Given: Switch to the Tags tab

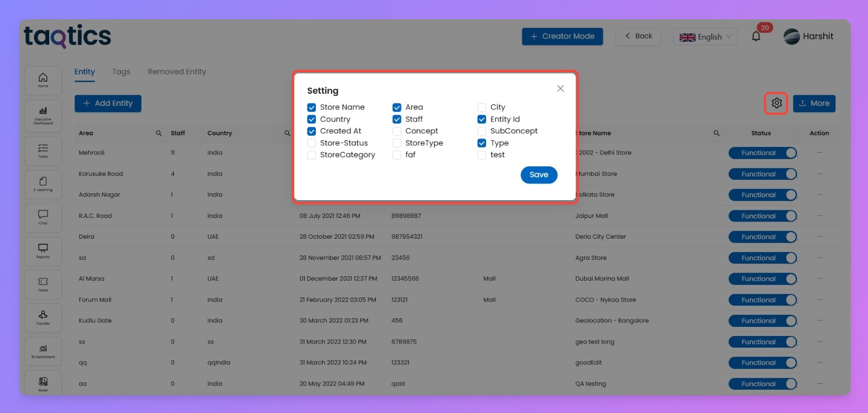Looking at the screenshot, I should pyautogui.click(x=121, y=71).
